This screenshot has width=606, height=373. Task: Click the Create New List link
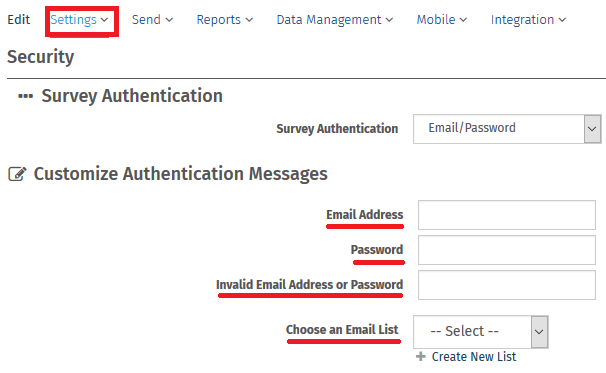474,356
